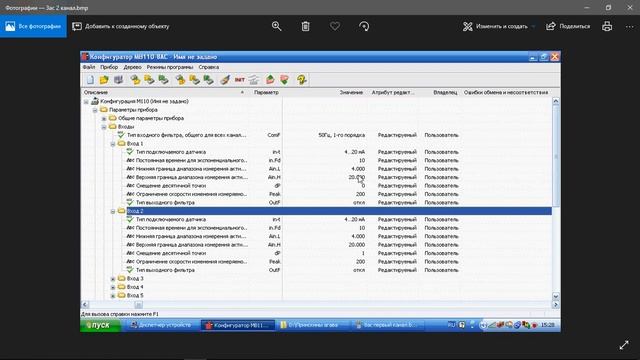640x360 pixels.
Task: Click value 200 in Вход 2 Peak row
Action: 360,262
